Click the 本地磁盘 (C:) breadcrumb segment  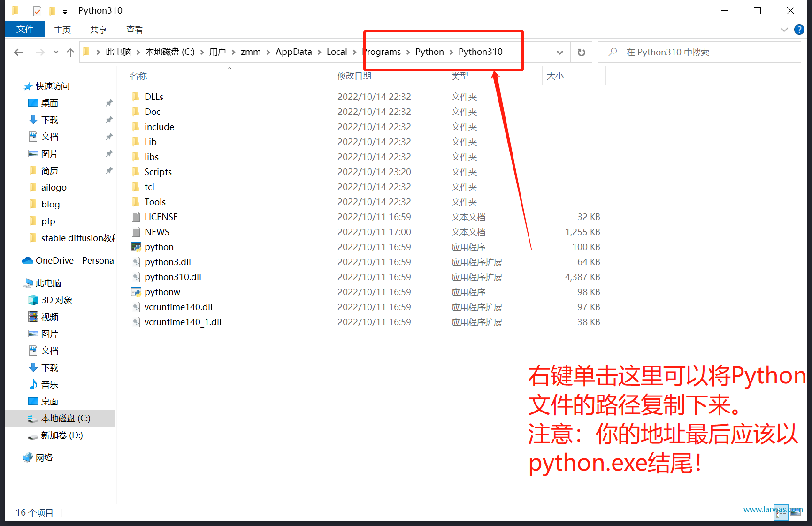coord(170,52)
